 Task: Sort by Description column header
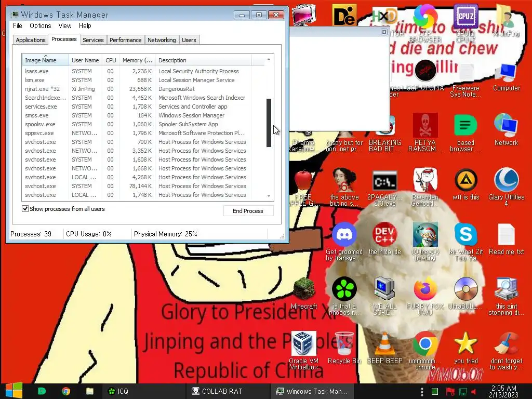[204, 60]
